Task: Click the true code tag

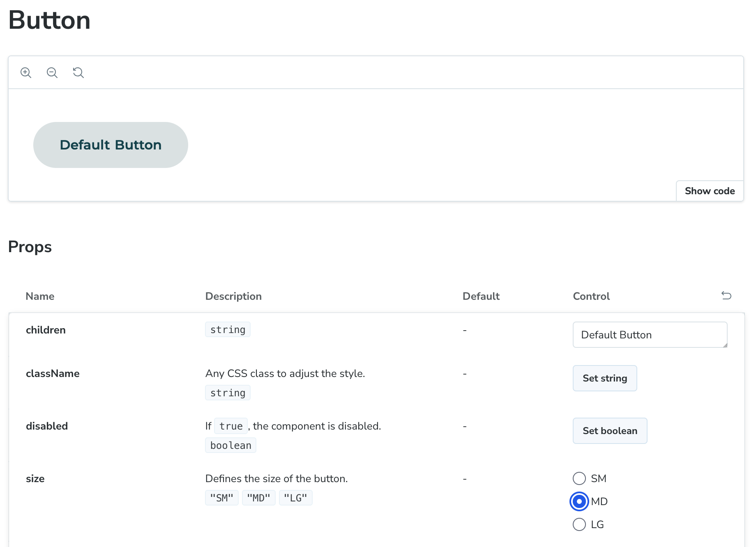Action: point(231,426)
